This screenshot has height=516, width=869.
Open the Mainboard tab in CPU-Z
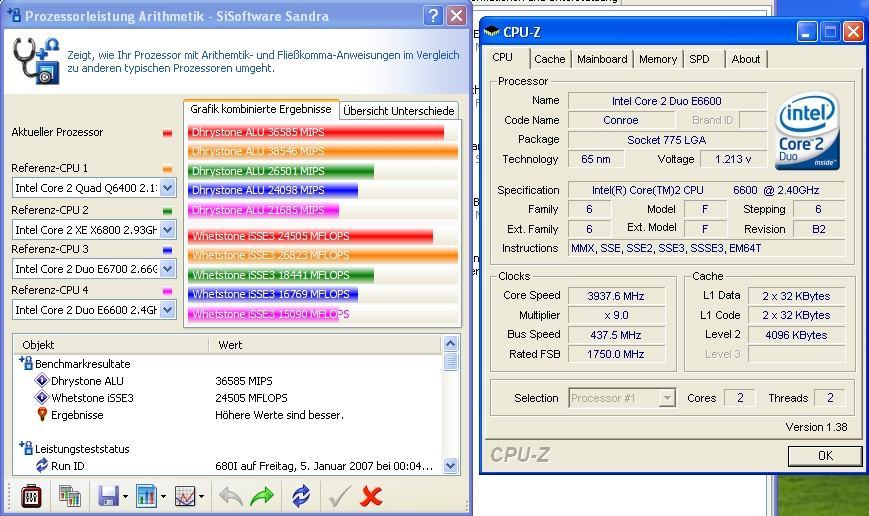[x=602, y=59]
